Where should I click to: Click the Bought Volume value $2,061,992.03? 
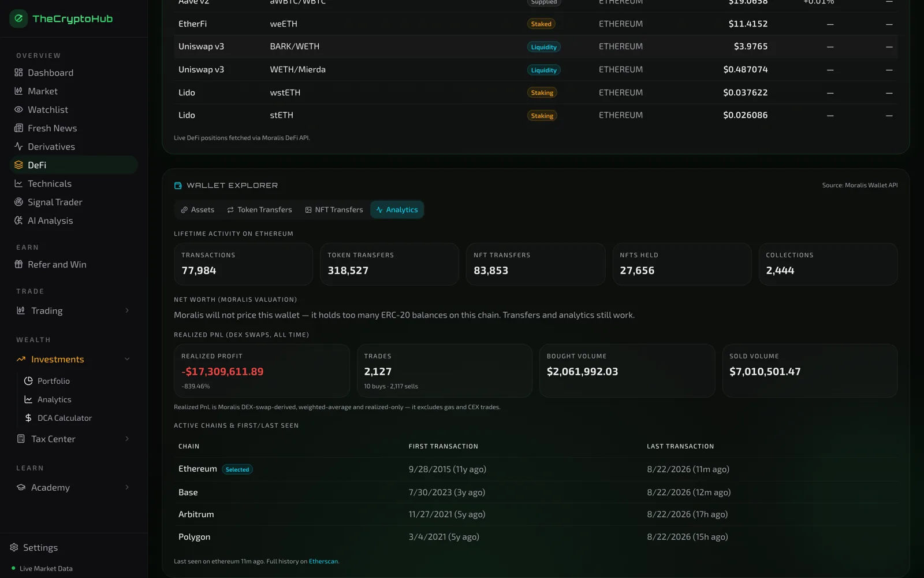click(x=582, y=372)
